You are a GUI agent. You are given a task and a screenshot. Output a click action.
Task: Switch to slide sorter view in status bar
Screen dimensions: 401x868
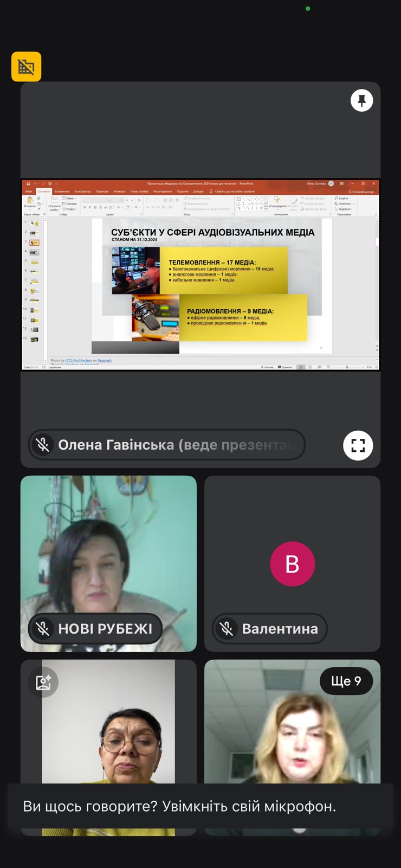(310, 367)
